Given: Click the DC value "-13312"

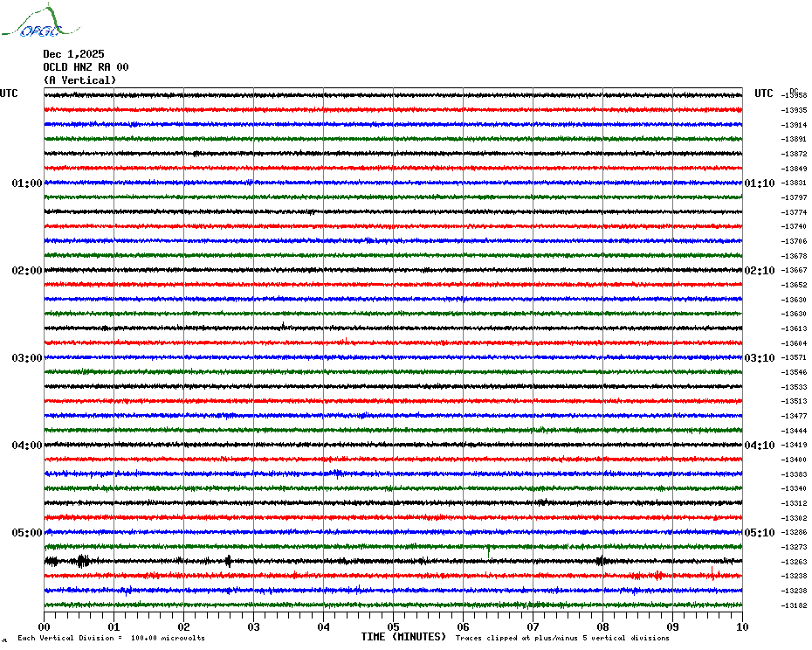Looking at the screenshot, I should point(794,503).
